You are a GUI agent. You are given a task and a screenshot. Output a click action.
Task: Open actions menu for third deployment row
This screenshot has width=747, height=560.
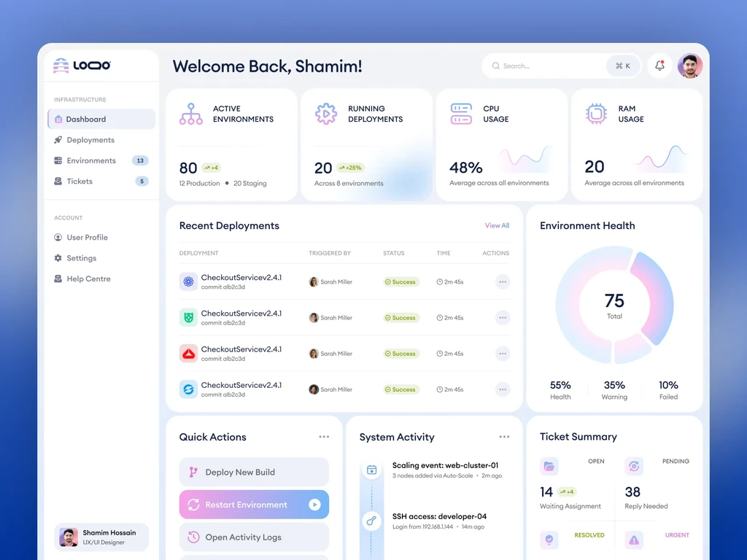click(503, 354)
